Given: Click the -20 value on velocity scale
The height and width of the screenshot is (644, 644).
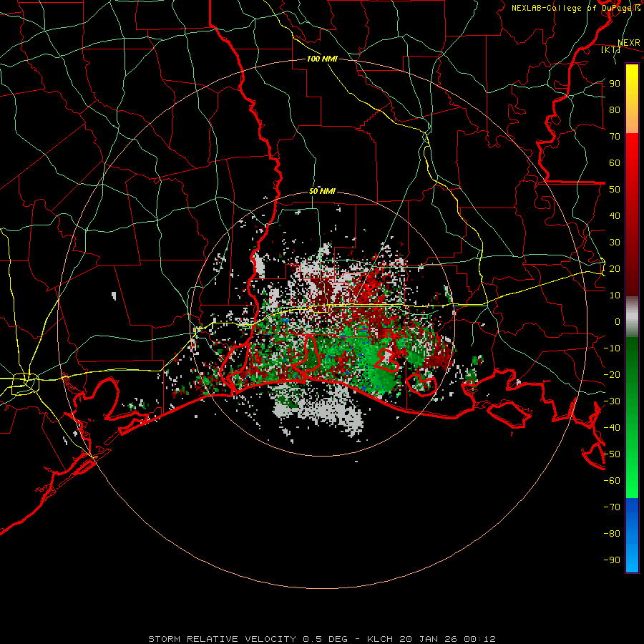Looking at the screenshot, I should (x=612, y=375).
